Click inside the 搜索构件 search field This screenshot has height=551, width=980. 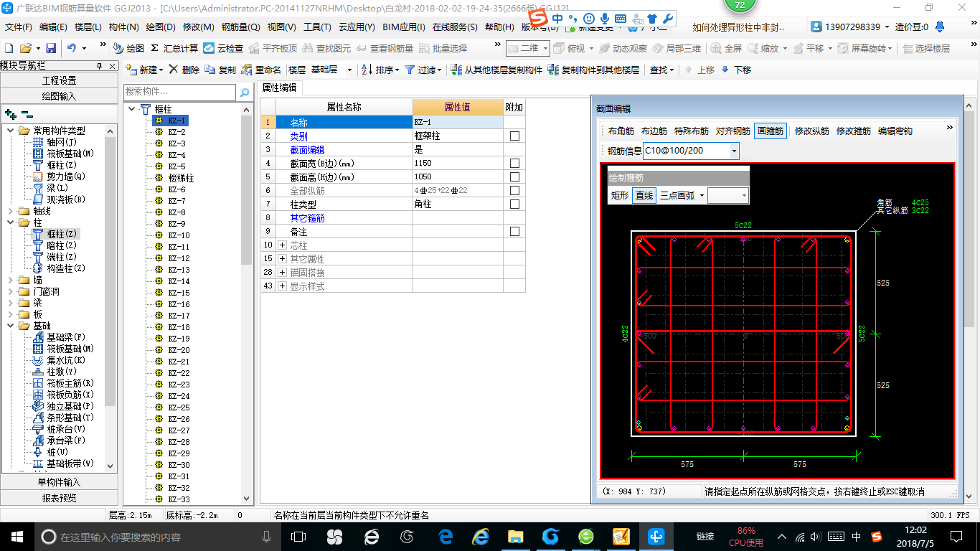(x=179, y=92)
